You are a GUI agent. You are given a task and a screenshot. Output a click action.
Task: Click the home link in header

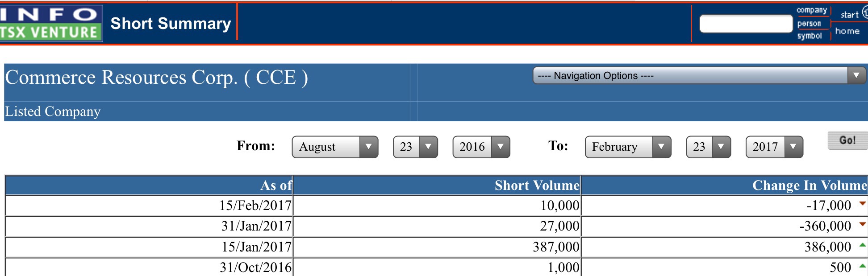click(847, 31)
